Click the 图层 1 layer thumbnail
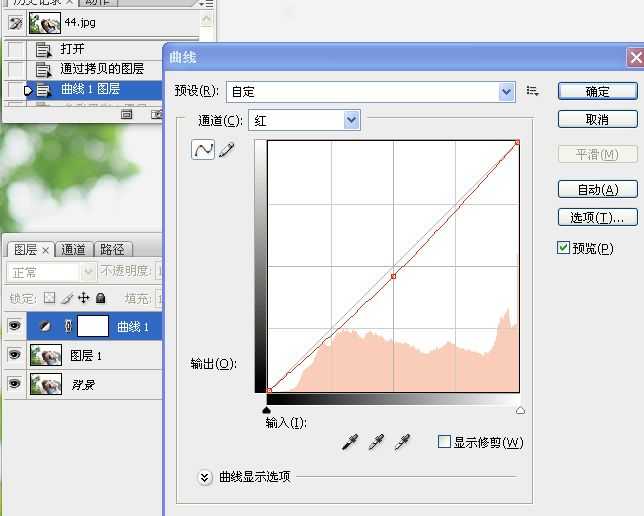Image resolution: width=644 pixels, height=516 pixels. 46,355
